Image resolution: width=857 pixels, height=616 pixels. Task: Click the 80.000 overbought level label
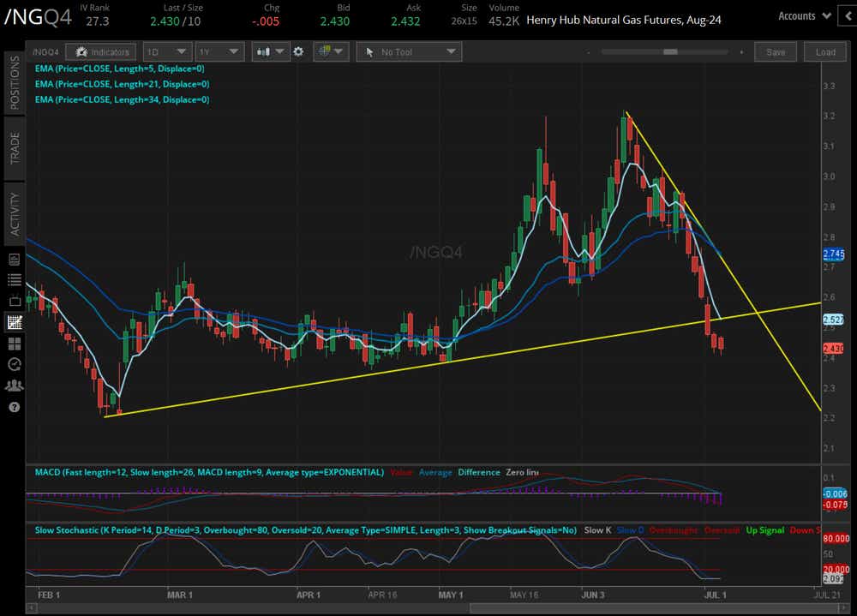[836, 538]
